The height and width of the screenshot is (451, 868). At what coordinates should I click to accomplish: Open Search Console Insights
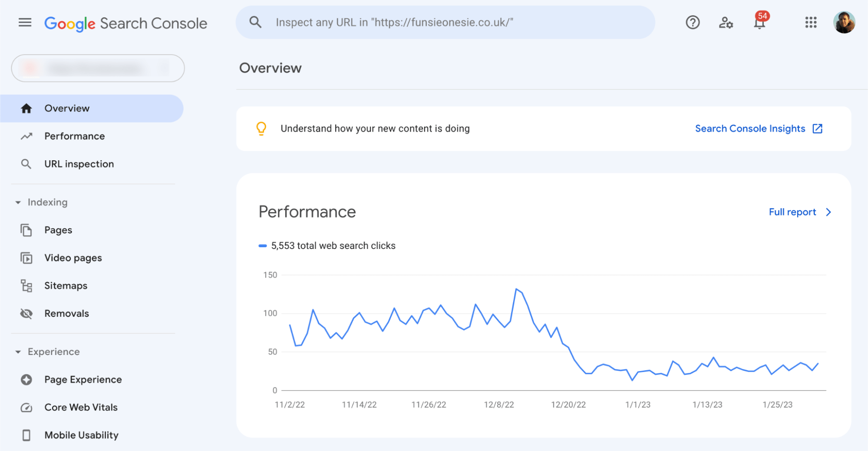click(750, 128)
